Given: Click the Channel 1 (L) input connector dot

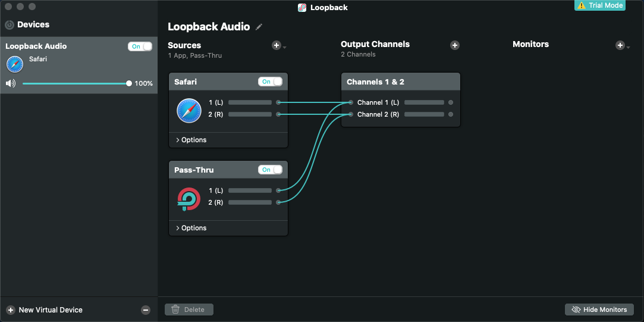Looking at the screenshot, I should click(x=351, y=102).
